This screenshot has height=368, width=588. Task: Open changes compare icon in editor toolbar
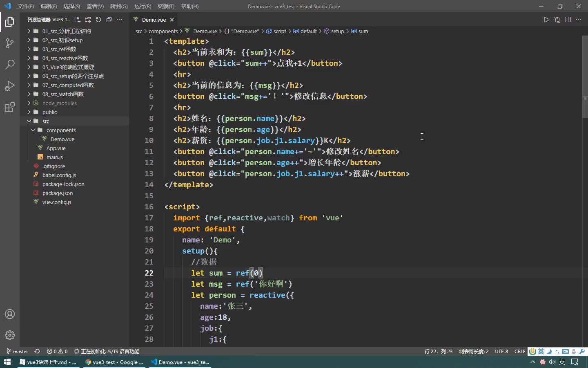557,20
